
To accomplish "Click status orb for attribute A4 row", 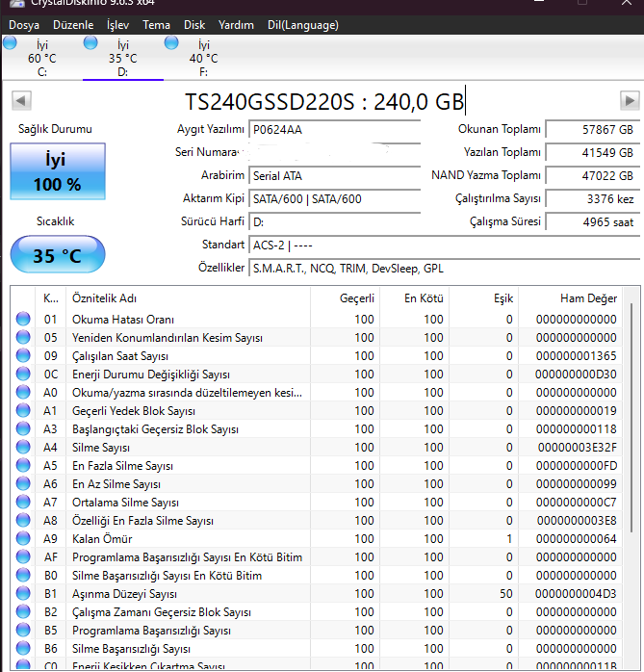I will (23, 447).
